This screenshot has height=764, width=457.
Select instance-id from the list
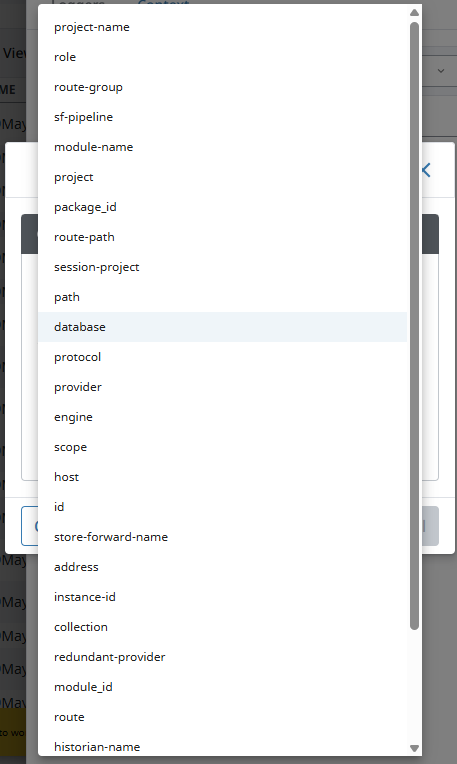tap(222, 597)
